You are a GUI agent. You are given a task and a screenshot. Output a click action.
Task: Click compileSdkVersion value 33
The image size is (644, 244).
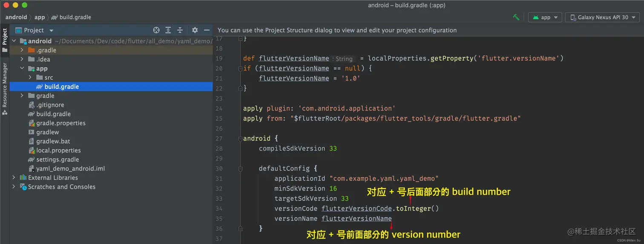coord(333,148)
